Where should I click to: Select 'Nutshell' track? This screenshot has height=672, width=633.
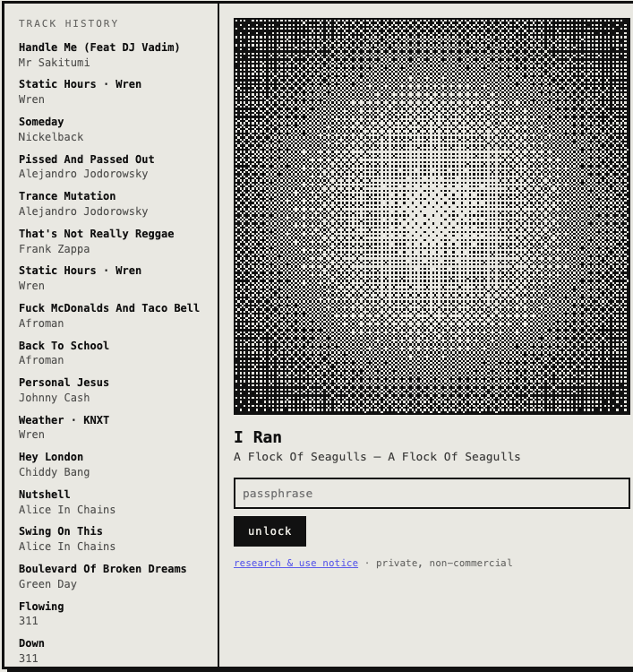[45, 495]
